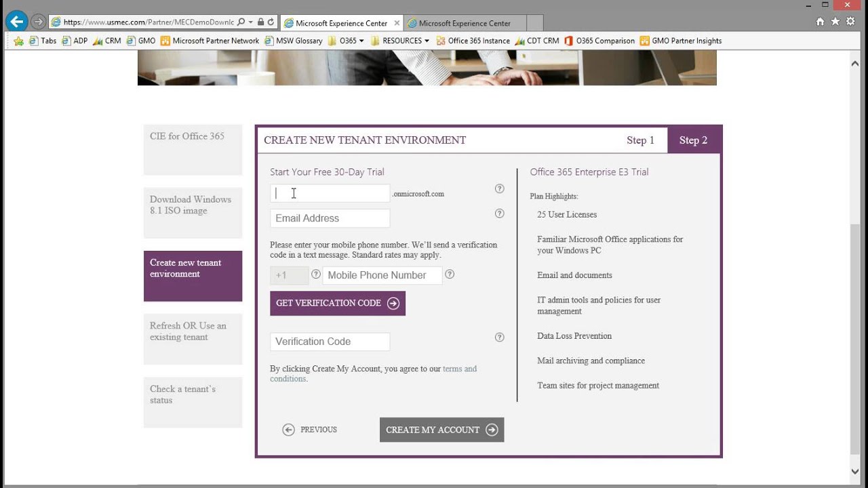Open the Office 365 Instance bookmark
This screenshot has height=488, width=868.
click(473, 41)
